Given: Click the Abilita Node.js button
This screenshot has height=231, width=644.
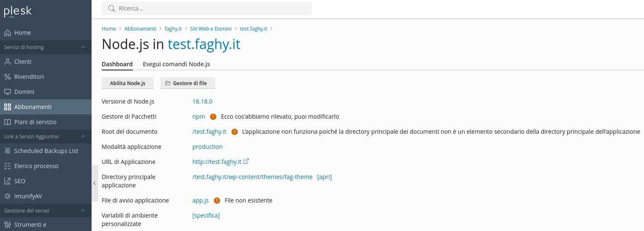Looking at the screenshot, I should [127, 83].
